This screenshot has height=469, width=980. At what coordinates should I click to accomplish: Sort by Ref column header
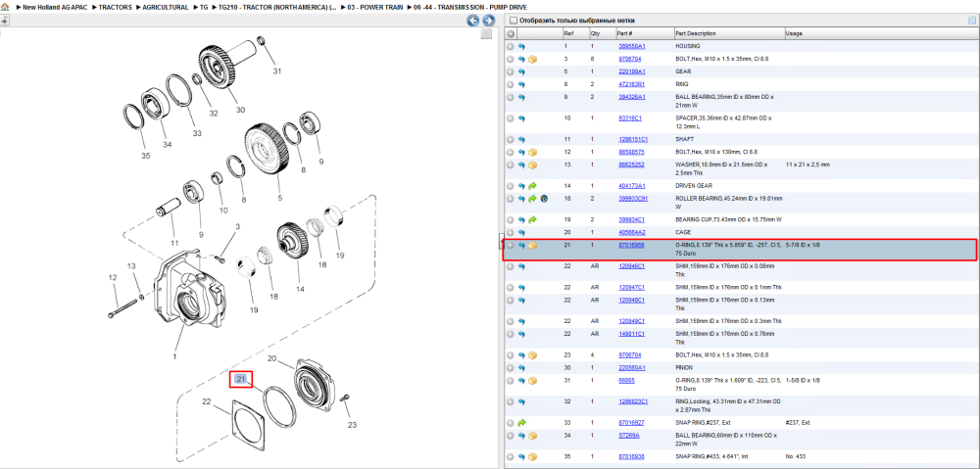tap(568, 33)
